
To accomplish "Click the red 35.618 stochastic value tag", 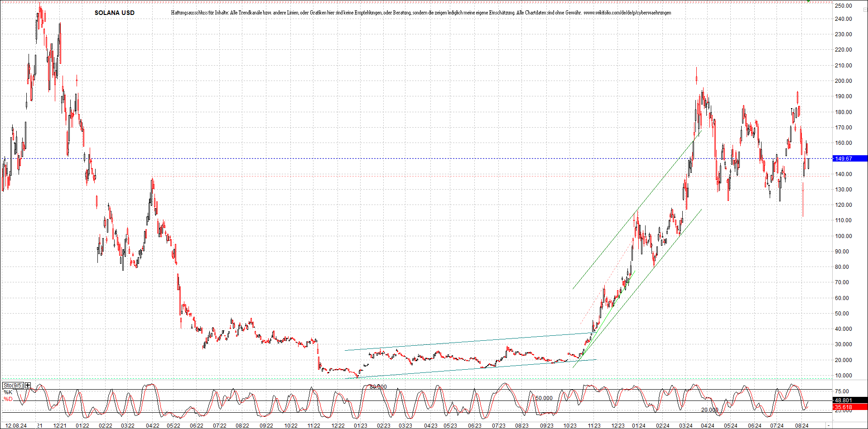I will [850, 407].
